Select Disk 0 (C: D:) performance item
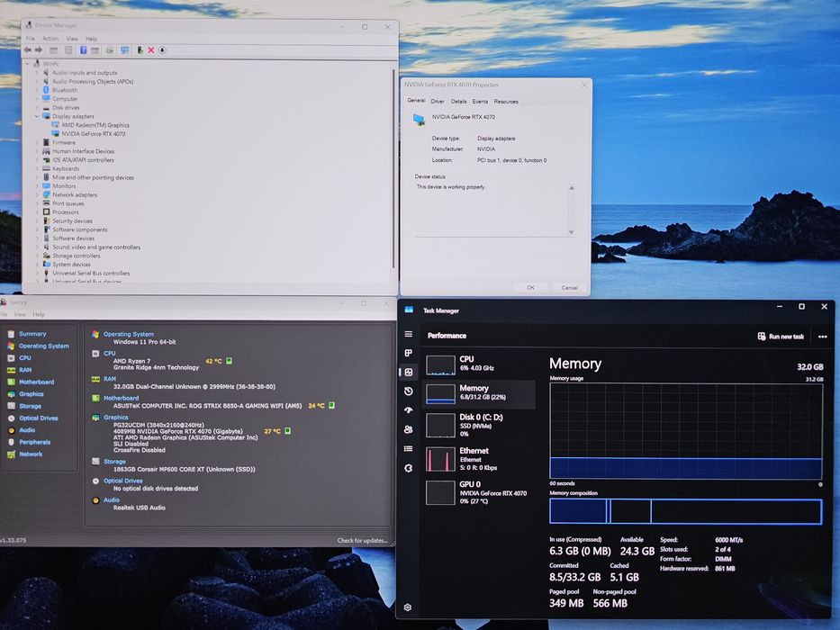Screen dimensions: 840x630 click(479, 426)
